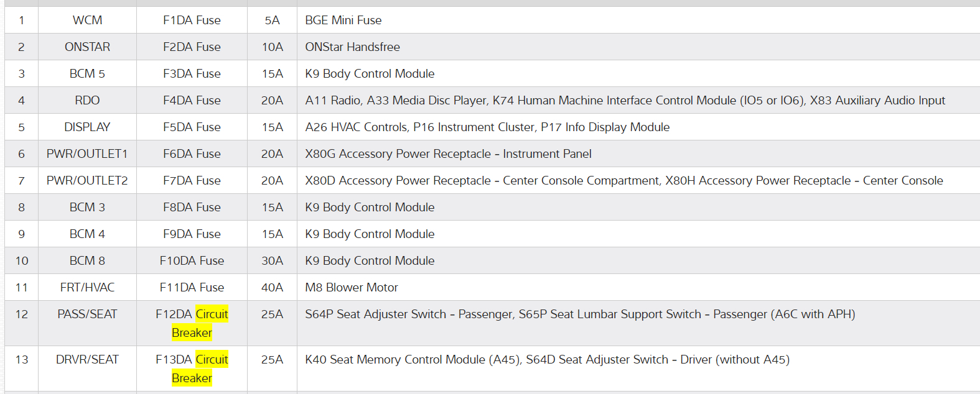Click the 30A rating for BCM 8
Screen dimensions: 980x394
[272, 261]
